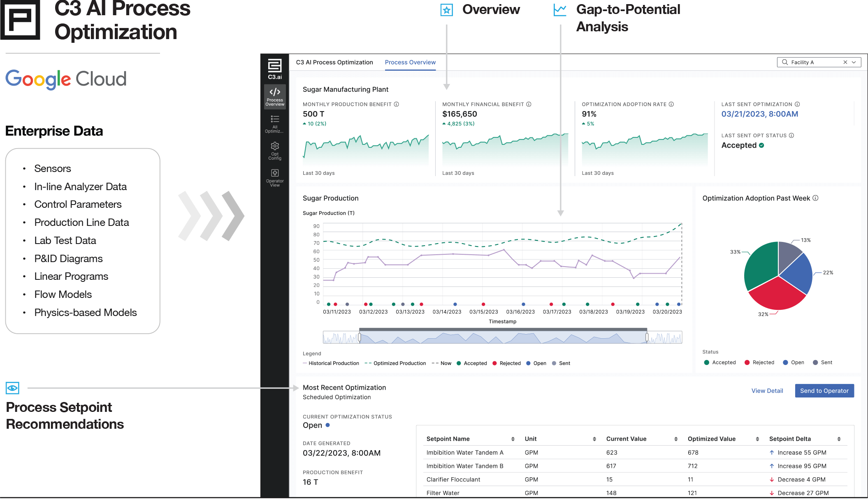Image resolution: width=868 pixels, height=502 pixels.
Task: Sort table by Setpoint Delta column
Action: (x=839, y=439)
